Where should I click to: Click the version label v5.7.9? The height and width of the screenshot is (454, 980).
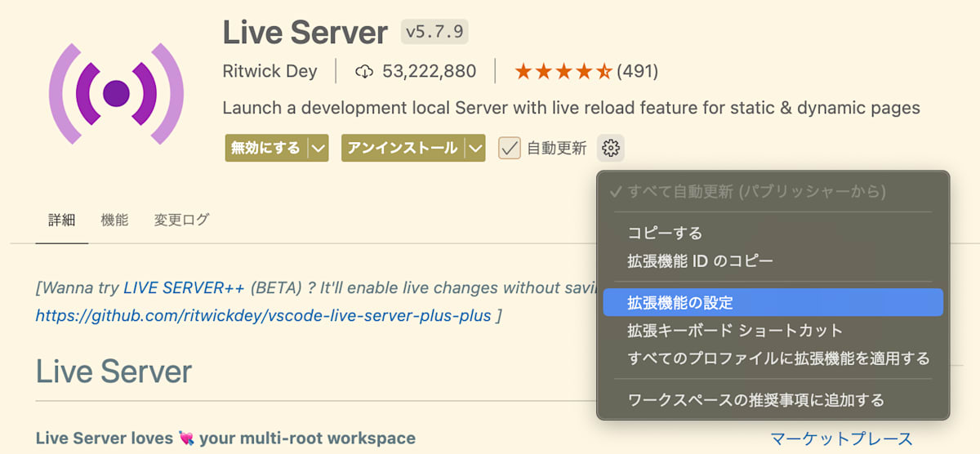434,32
